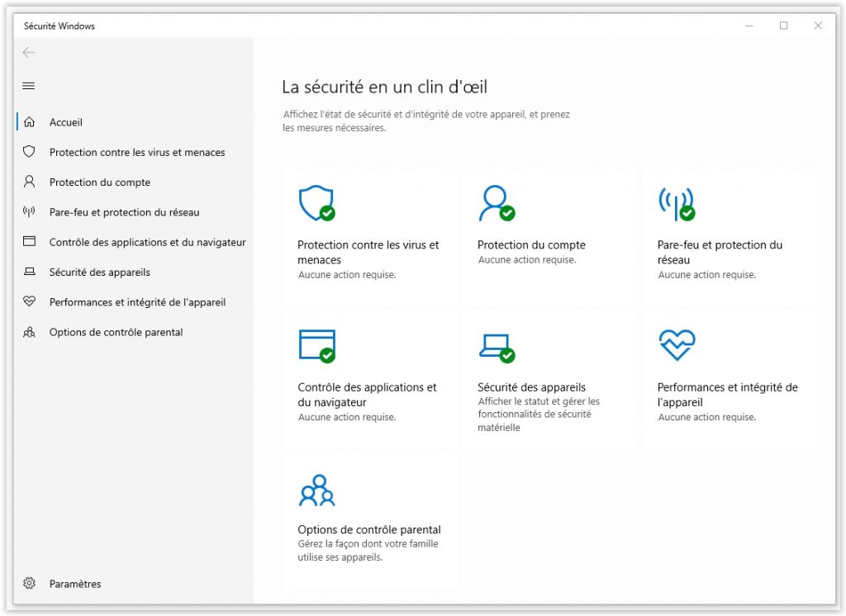Click the Pare-feu et protection du réseau tile title
The image size is (846, 616).
720,252
